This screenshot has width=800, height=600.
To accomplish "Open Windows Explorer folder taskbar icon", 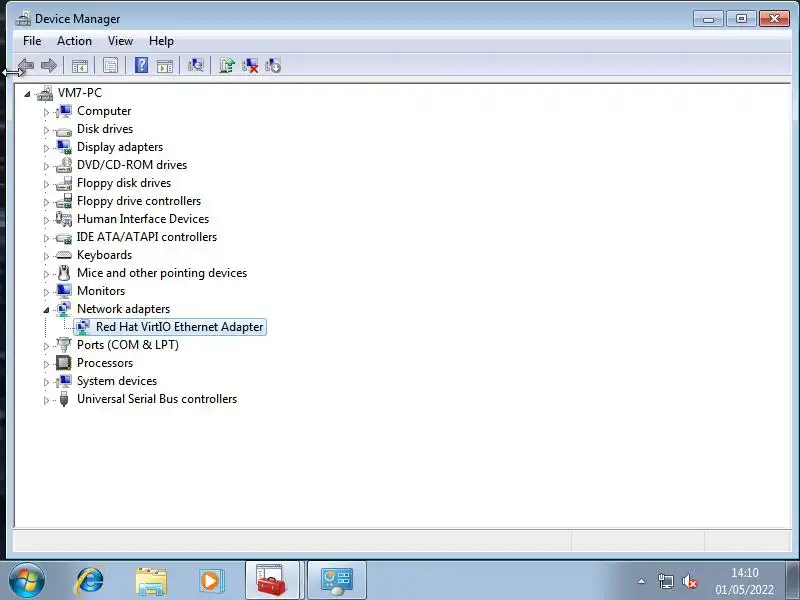I will (x=151, y=581).
